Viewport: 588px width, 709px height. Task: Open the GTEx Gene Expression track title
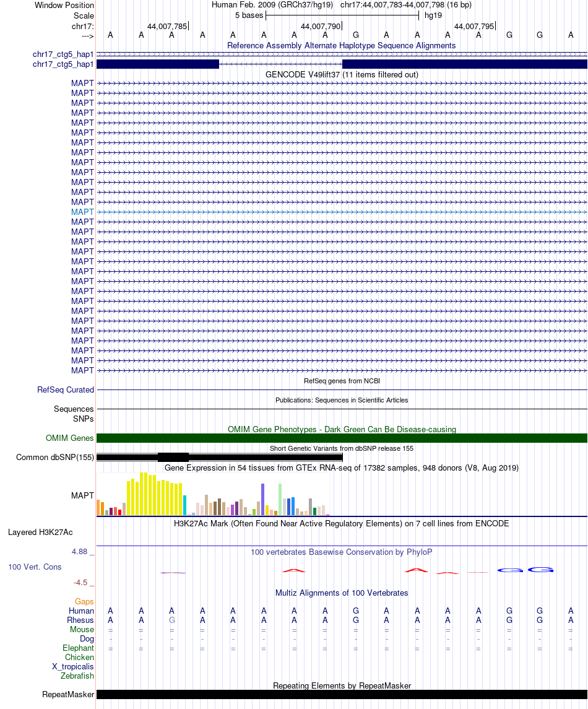342,468
